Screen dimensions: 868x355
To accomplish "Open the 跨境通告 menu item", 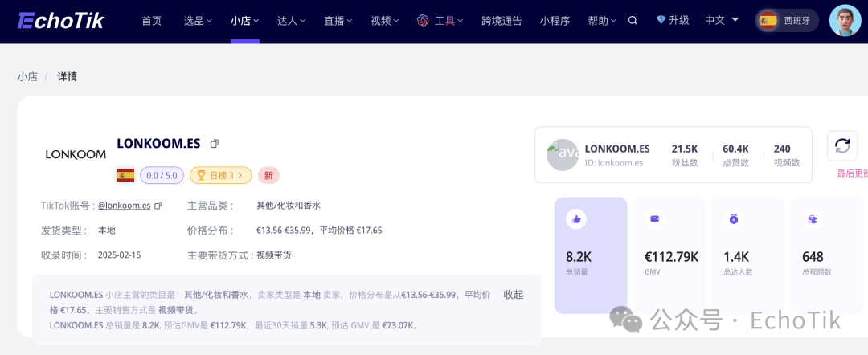I will coord(502,21).
